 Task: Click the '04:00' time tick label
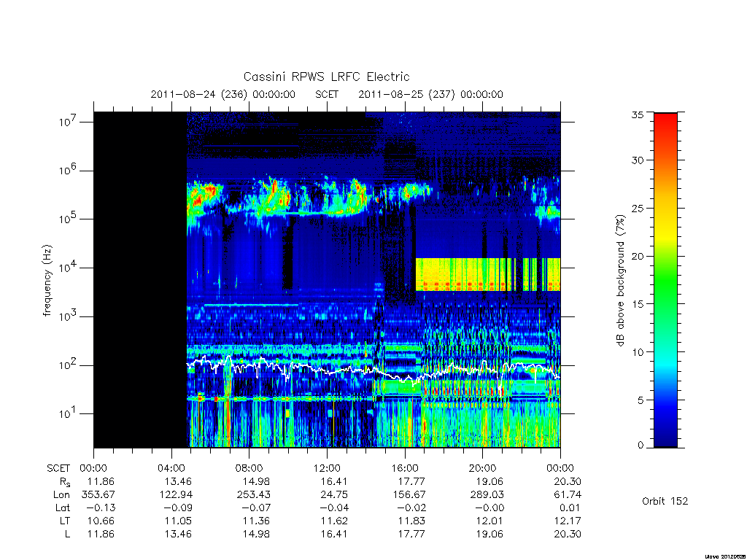[171, 469]
